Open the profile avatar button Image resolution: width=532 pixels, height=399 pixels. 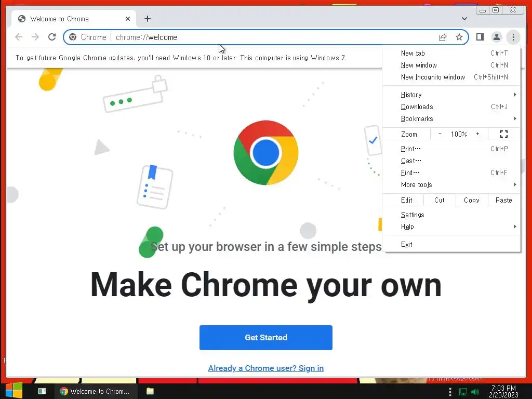point(496,37)
